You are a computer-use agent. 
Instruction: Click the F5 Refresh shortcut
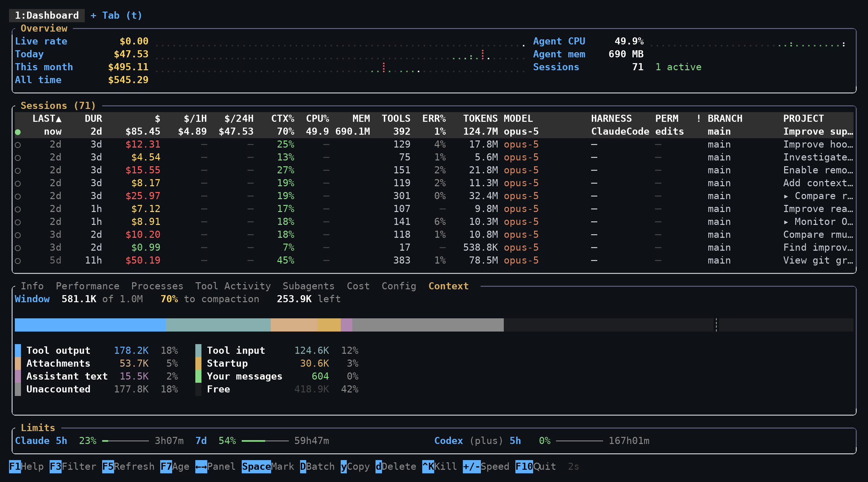pos(128,467)
